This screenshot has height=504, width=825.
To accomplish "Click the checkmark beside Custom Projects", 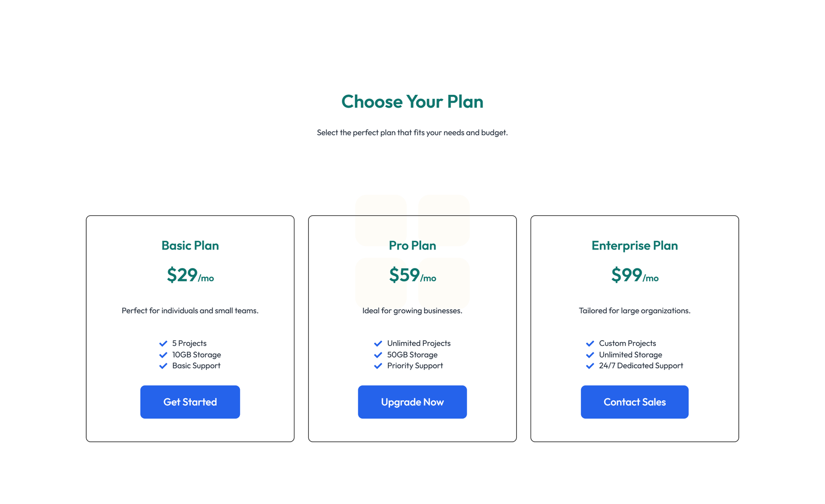I will [x=590, y=343].
